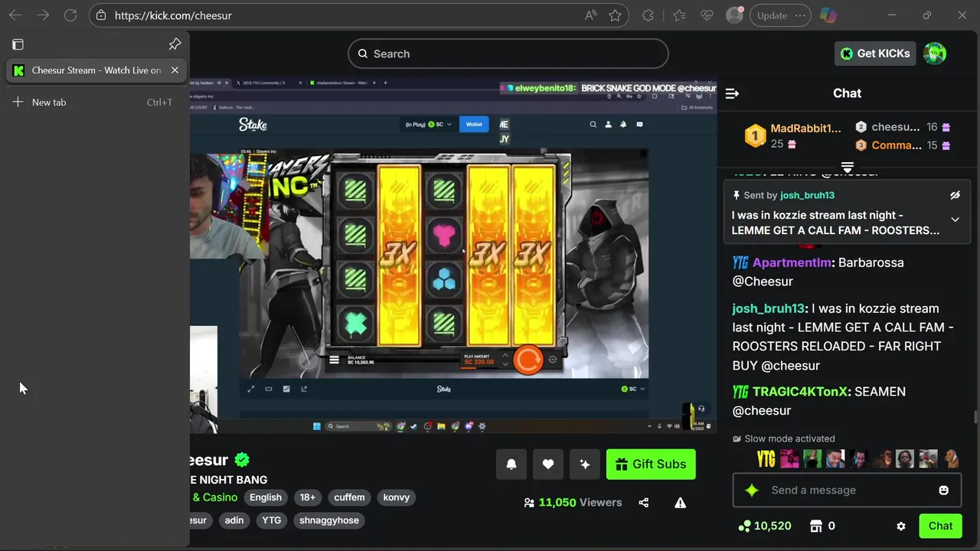The width and height of the screenshot is (980, 551).
Task: Open the Casino category link
Action: pos(214,497)
